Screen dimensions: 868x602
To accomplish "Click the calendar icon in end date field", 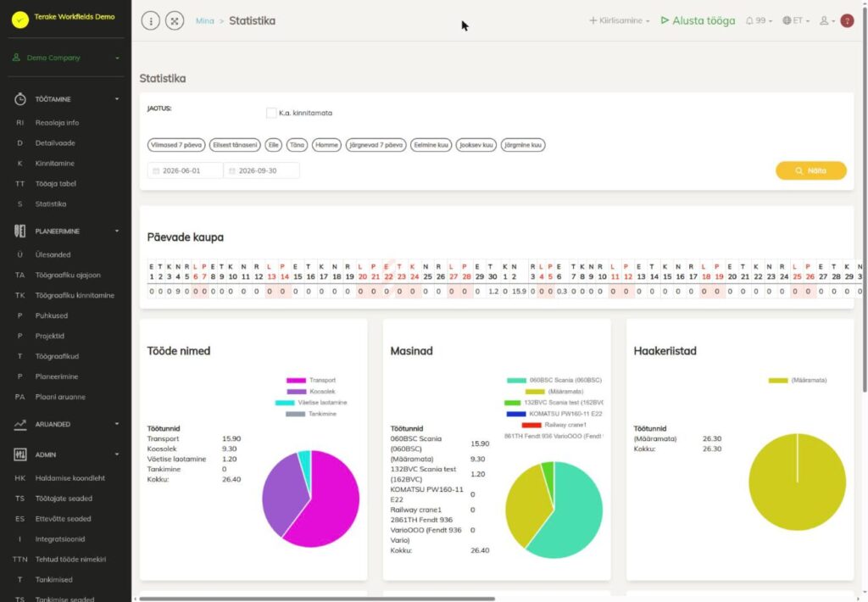I will tap(232, 171).
